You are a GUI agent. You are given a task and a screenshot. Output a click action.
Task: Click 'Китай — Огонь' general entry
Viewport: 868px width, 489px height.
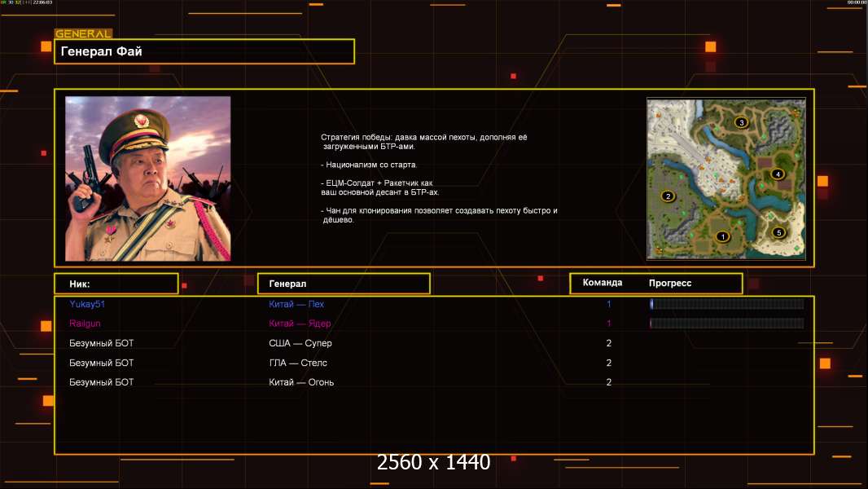301,382
